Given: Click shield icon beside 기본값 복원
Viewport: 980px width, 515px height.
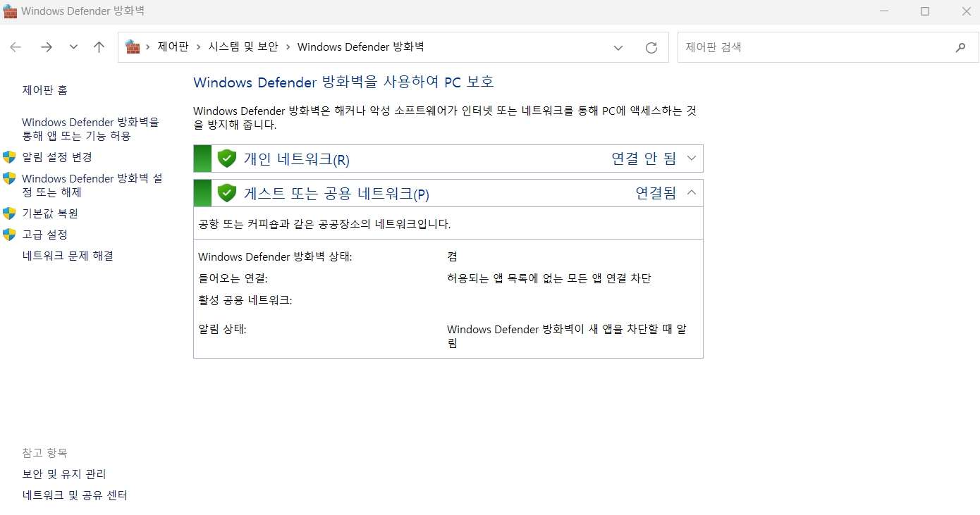Looking at the screenshot, I should click(x=9, y=213).
